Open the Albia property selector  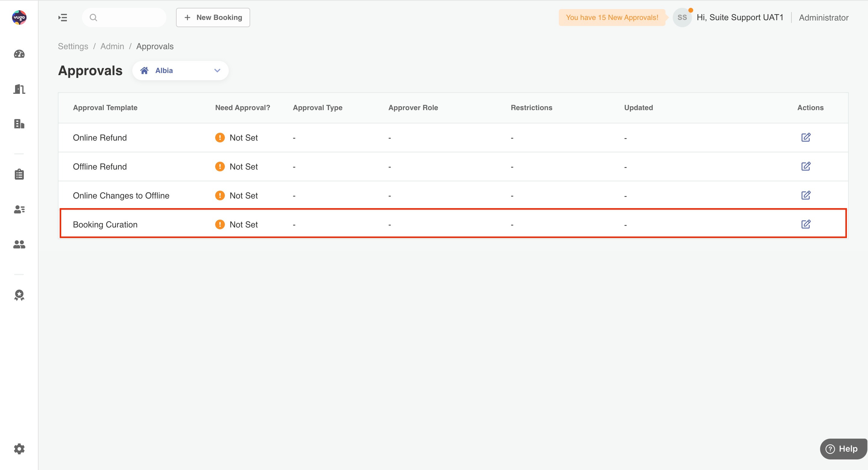(180, 71)
